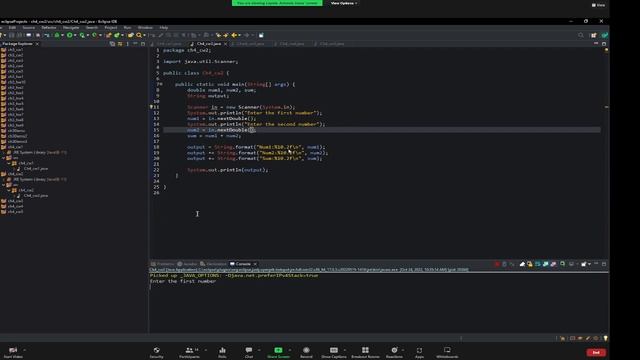The image size is (640, 360).
Task: Open Zoom Participants panel
Action: coord(189,352)
